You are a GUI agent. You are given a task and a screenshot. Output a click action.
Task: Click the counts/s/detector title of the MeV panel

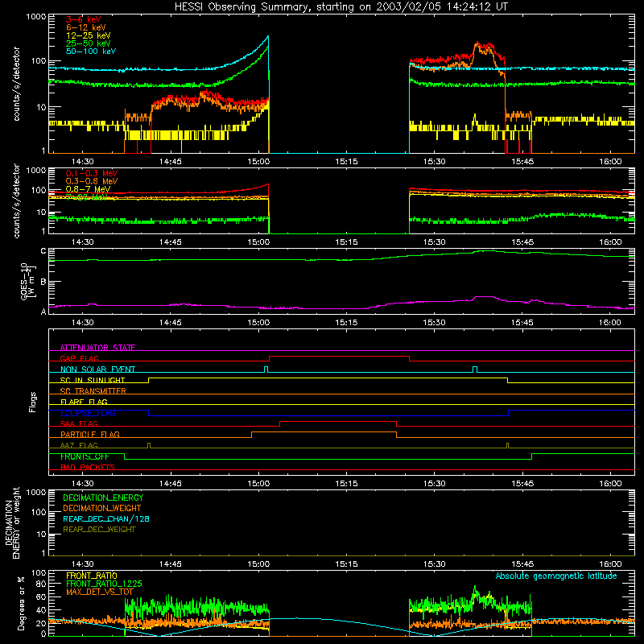[x=16, y=200]
